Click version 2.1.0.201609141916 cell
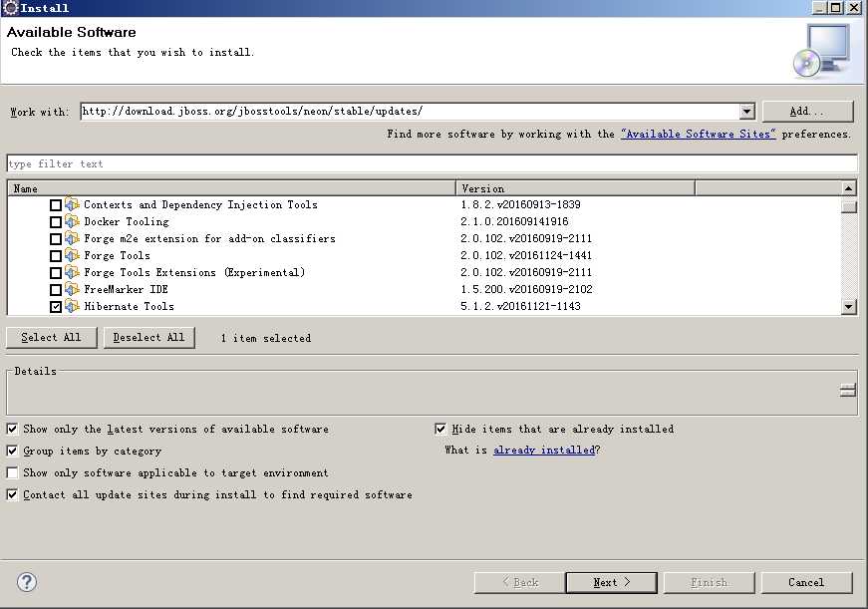 coord(514,221)
